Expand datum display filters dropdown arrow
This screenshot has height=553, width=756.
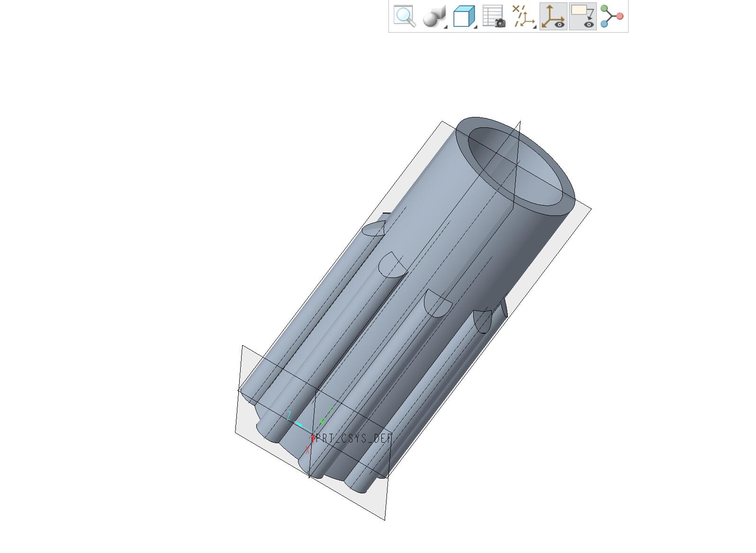535,27
